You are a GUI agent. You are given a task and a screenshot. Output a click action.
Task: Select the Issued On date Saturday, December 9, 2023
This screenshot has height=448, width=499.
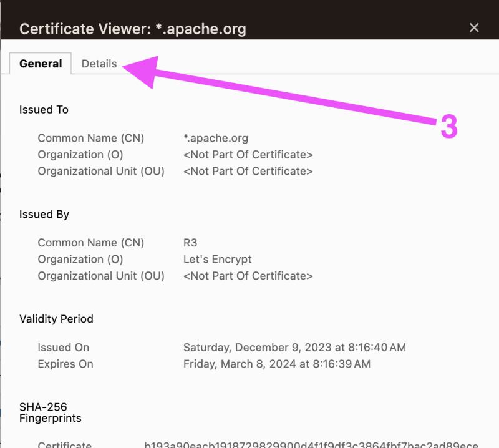(294, 348)
